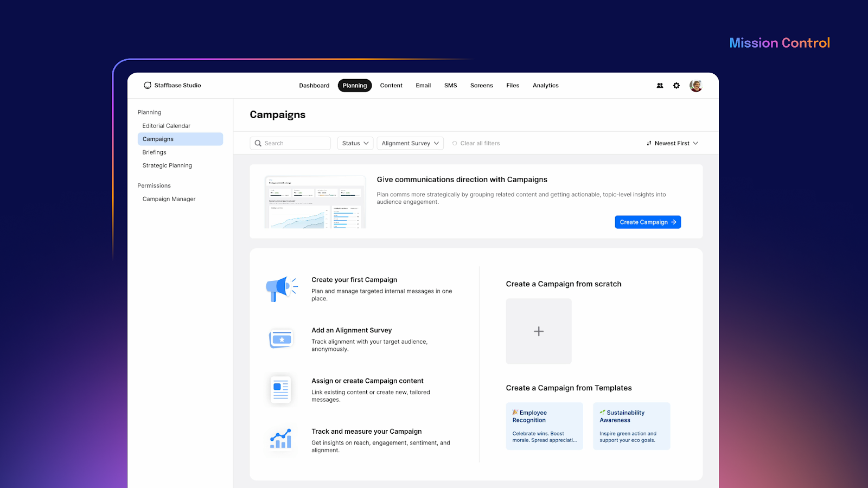The image size is (868, 488).
Task: Select the Employee Recognition template card
Action: pyautogui.click(x=544, y=426)
